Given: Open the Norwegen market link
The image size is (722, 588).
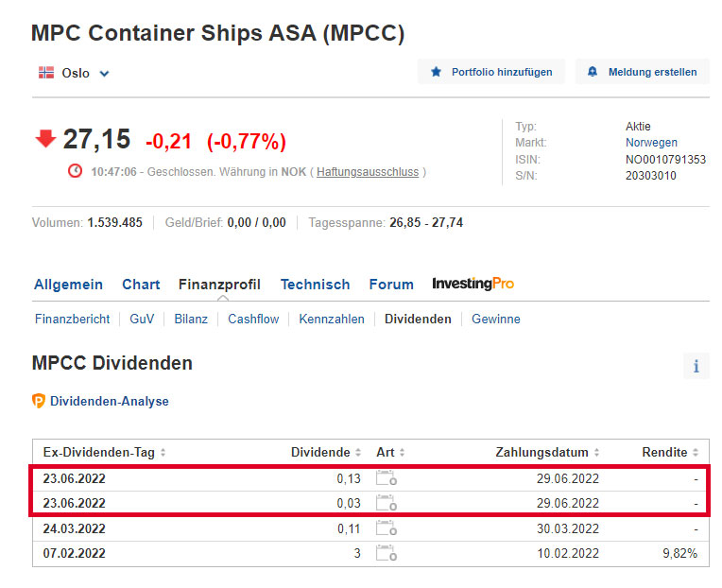Looking at the screenshot, I should 651,143.
